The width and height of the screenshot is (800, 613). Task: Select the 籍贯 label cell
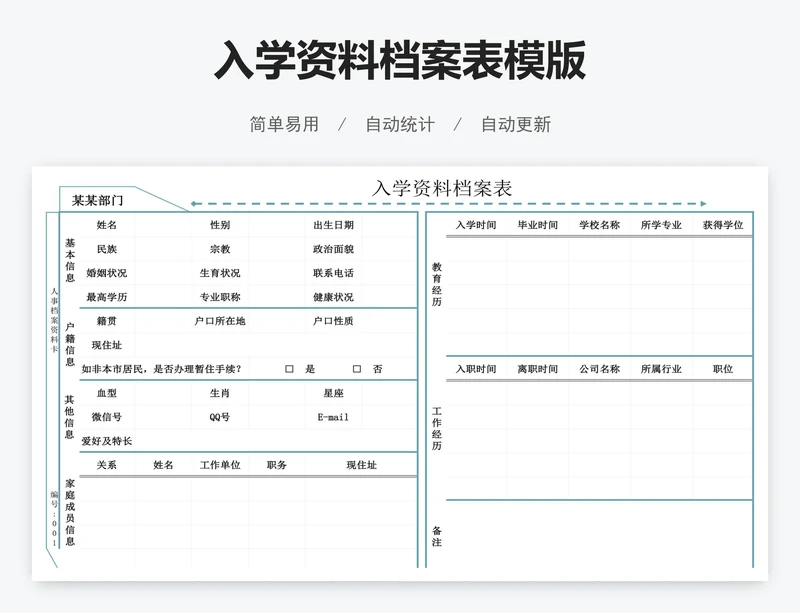pyautogui.click(x=107, y=321)
